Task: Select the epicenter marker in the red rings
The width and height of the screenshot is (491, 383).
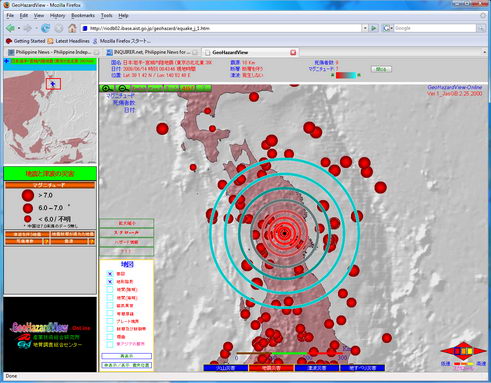Action: tap(284, 233)
